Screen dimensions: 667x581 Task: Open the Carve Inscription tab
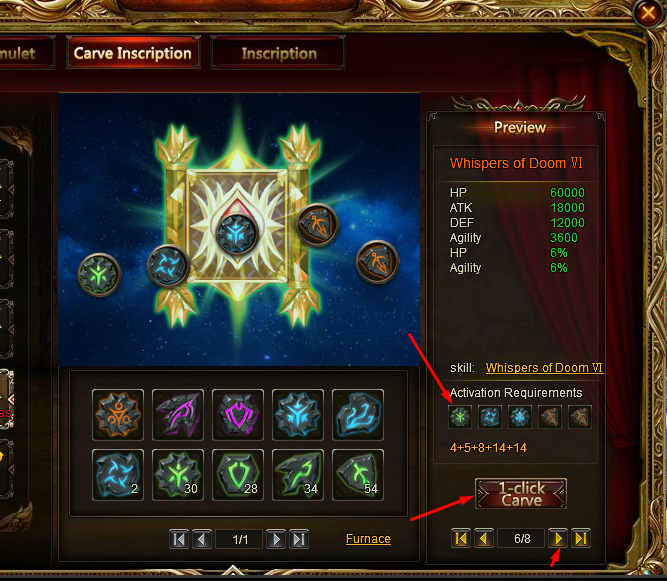click(133, 53)
